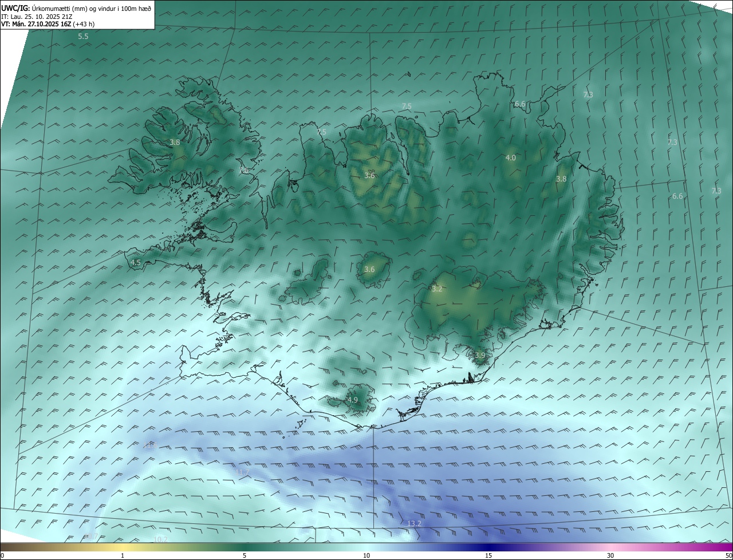Click the 3.8 label on the Westfjords peninsula
This screenshot has height=560, width=733.
click(175, 143)
